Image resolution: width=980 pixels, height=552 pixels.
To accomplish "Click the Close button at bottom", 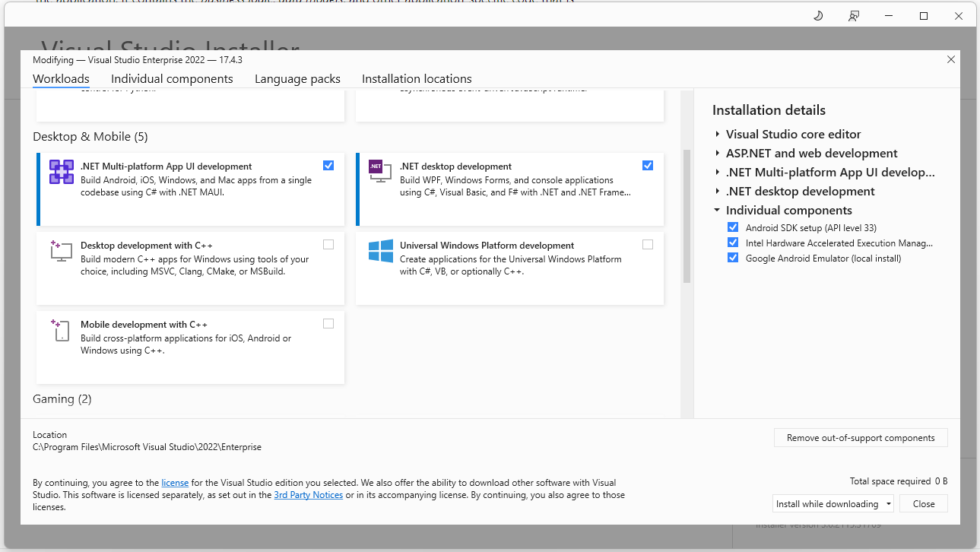I will [x=924, y=503].
